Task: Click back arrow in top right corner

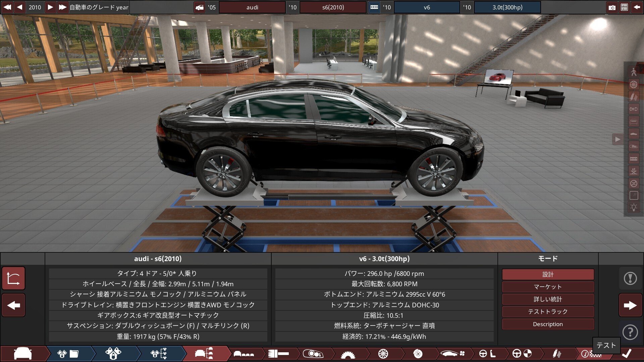Action: 637,7
